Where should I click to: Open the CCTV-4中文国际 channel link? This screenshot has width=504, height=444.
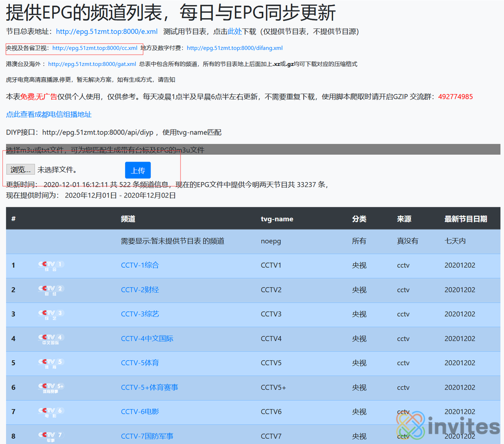(x=147, y=339)
